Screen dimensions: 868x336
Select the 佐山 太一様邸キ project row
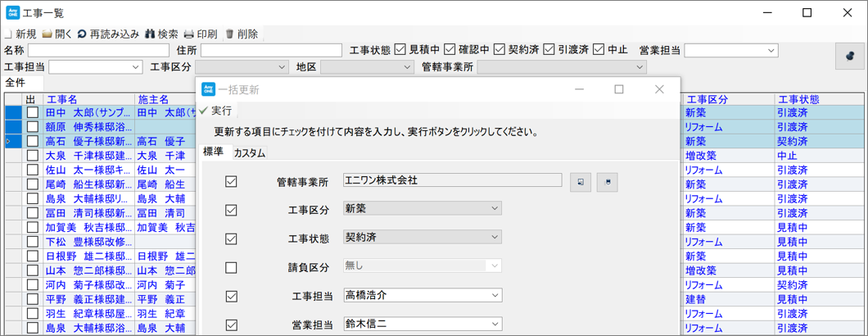pos(88,170)
